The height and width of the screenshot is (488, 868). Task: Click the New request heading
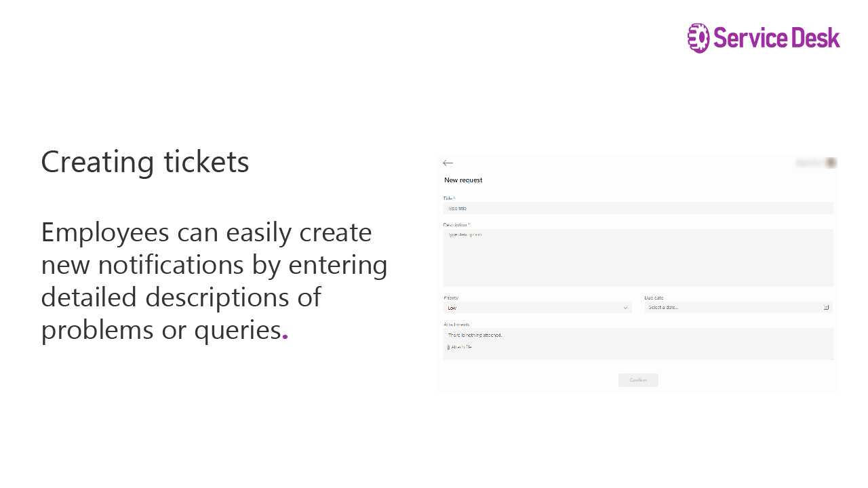tap(463, 180)
